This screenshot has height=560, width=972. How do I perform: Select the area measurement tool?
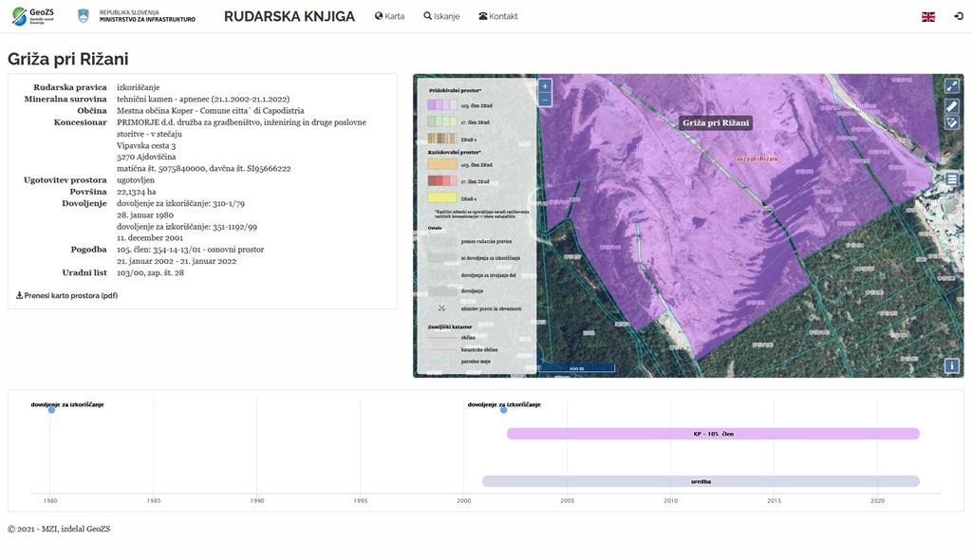tap(952, 123)
